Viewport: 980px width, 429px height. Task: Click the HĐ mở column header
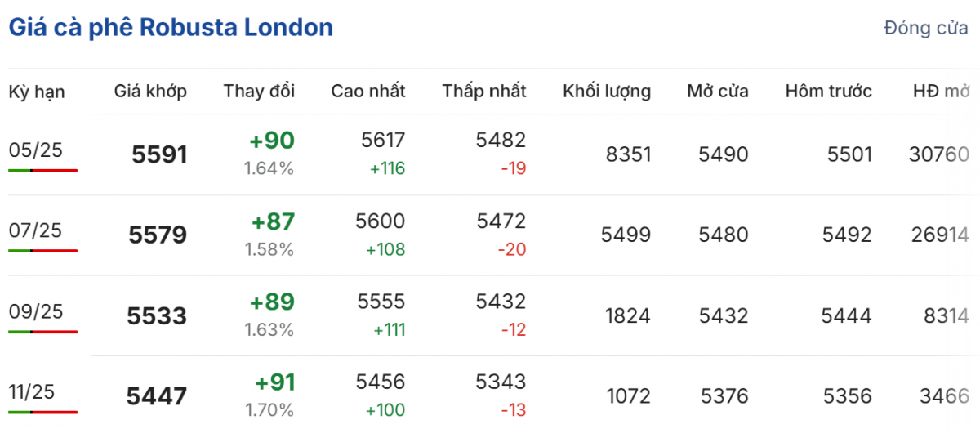pyautogui.click(x=941, y=92)
